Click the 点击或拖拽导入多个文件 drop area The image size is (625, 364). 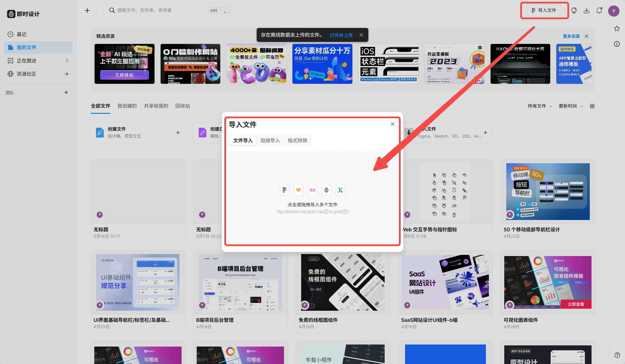(312, 198)
